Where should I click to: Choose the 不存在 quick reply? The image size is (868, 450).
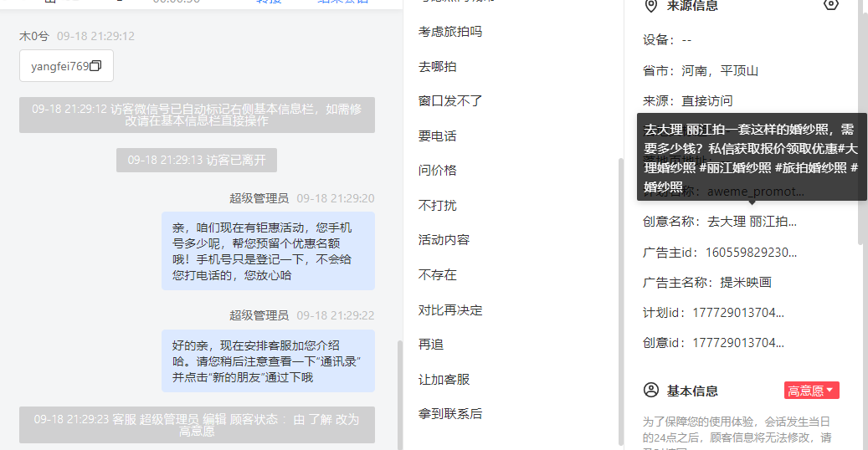(x=437, y=274)
